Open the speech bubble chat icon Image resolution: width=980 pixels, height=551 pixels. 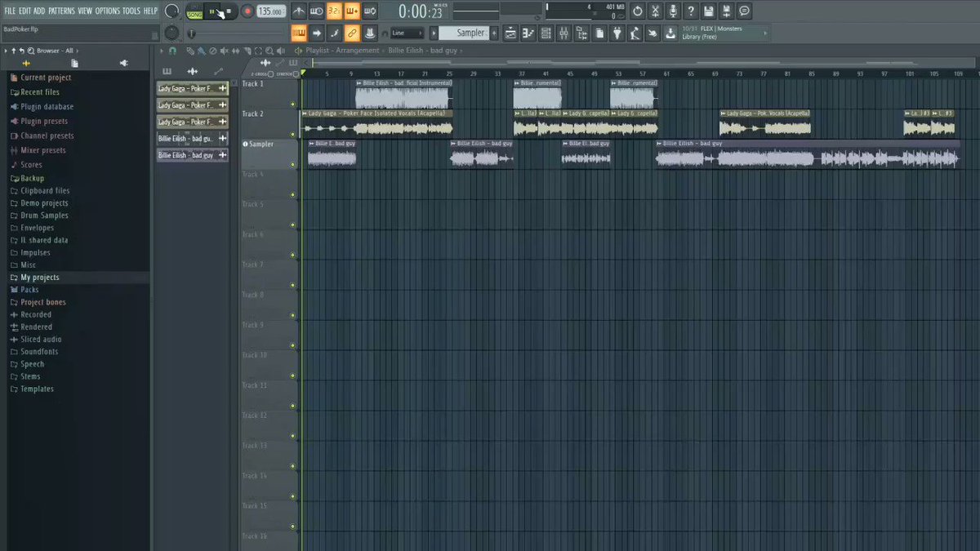tap(745, 11)
